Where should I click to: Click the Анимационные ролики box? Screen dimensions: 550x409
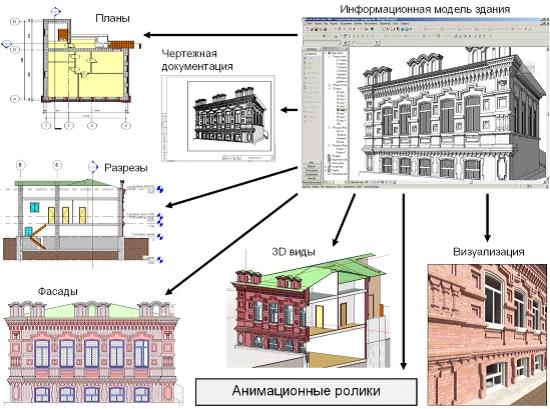(306, 391)
